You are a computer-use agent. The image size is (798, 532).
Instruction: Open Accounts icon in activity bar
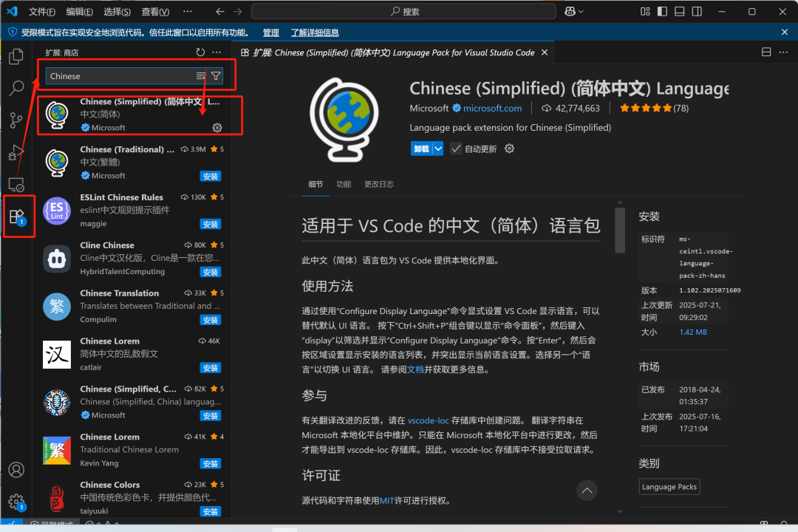tap(16, 469)
